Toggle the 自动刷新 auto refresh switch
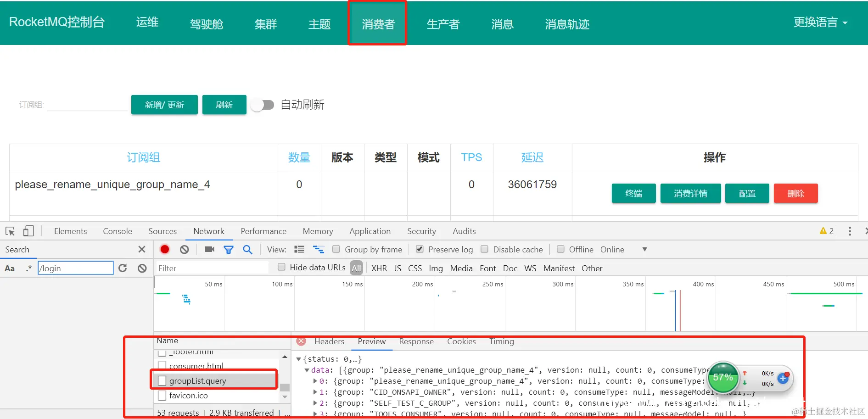This screenshot has width=868, height=419. pos(263,105)
